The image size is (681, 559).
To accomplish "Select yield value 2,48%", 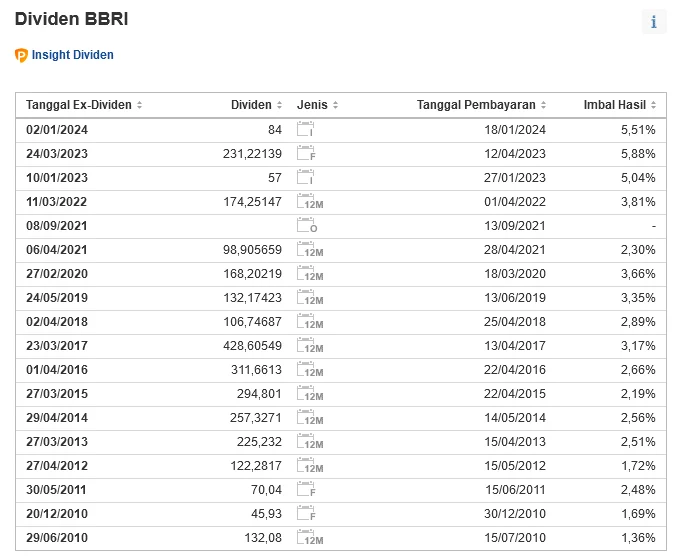I will 638,490.
